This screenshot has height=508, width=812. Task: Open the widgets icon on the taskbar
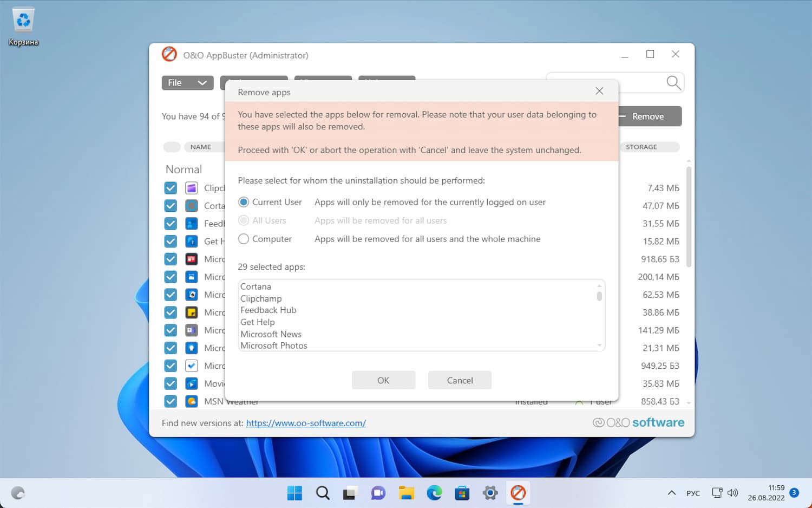[18, 493]
